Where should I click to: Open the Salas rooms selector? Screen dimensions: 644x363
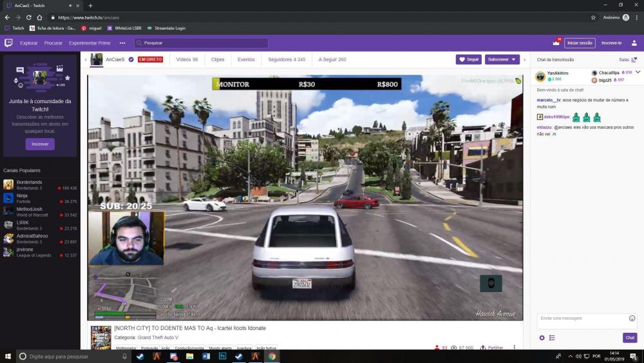tap(628, 59)
